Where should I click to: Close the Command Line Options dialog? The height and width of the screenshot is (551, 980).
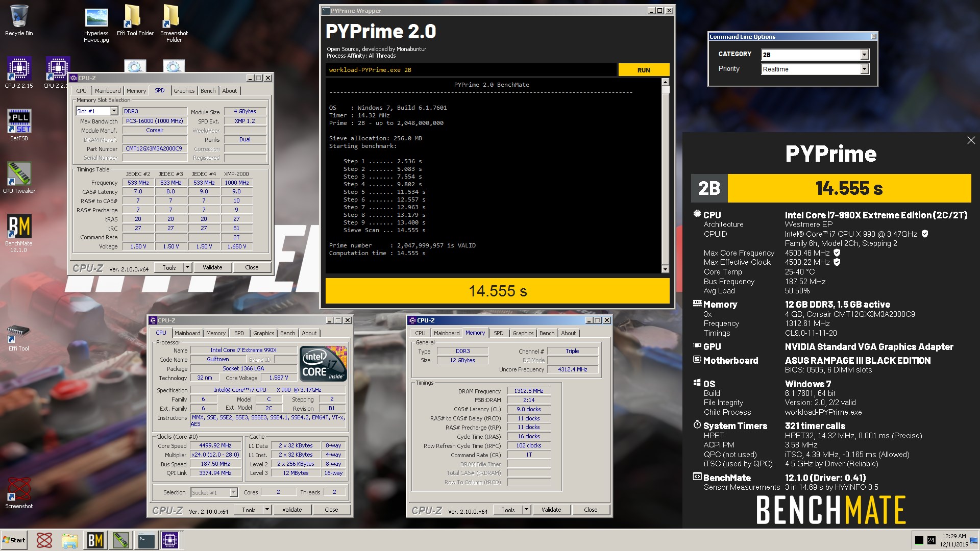(873, 37)
